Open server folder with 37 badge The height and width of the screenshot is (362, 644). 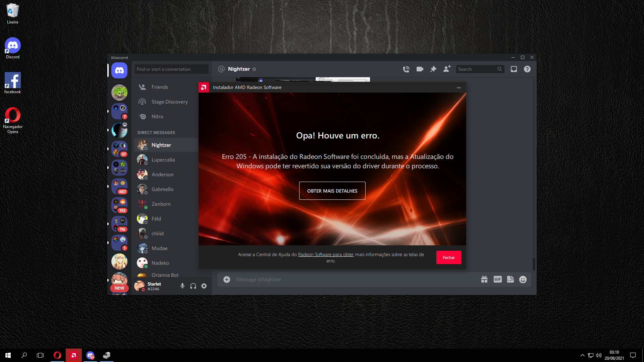(119, 149)
